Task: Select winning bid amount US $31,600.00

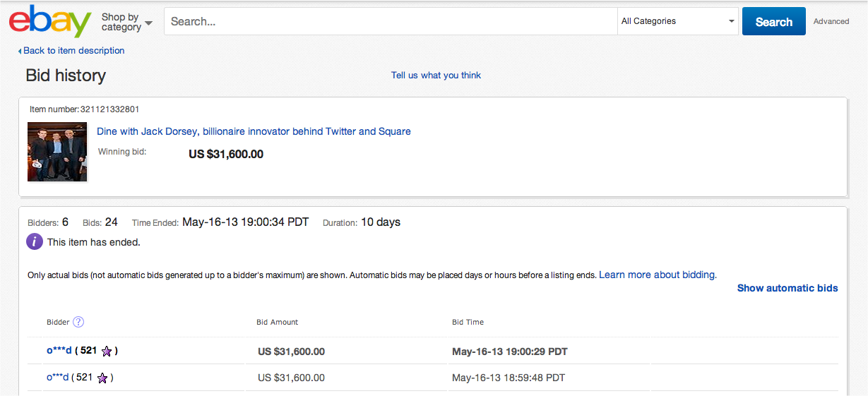Action: (226, 154)
